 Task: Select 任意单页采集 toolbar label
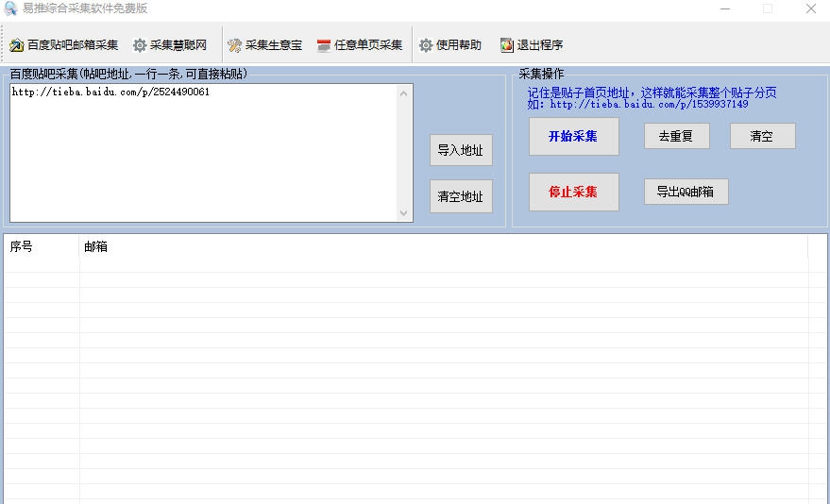click(x=368, y=45)
